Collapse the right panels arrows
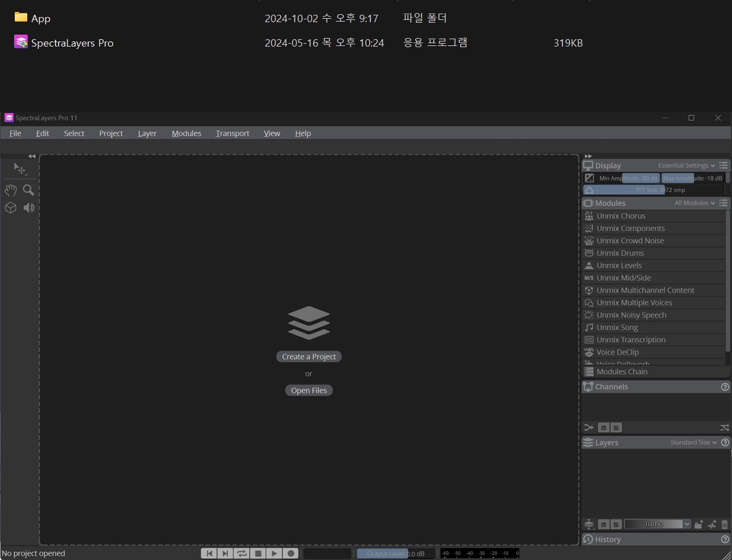This screenshot has height=560, width=732. (x=588, y=156)
